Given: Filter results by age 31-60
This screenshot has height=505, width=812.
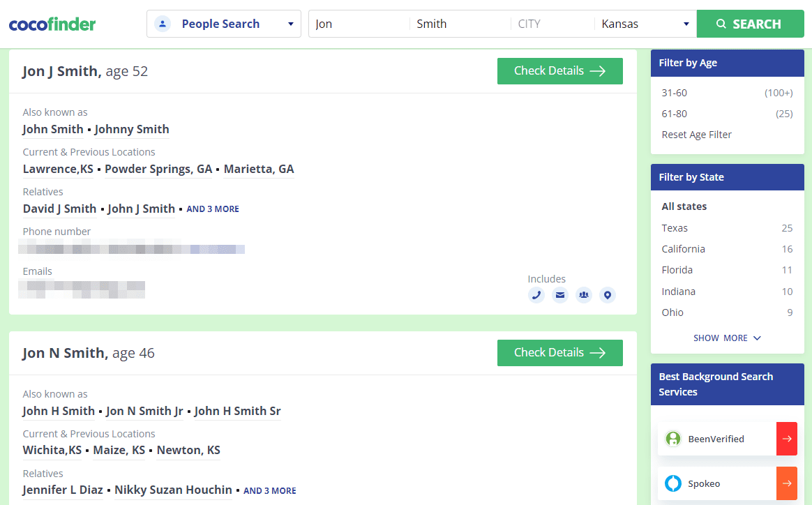Looking at the screenshot, I should (675, 93).
